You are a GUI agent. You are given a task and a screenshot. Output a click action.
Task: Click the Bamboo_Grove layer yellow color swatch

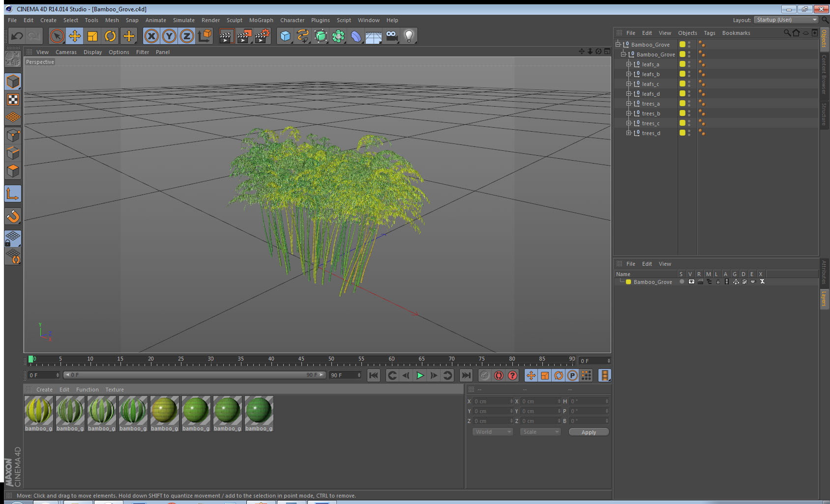pos(628,282)
